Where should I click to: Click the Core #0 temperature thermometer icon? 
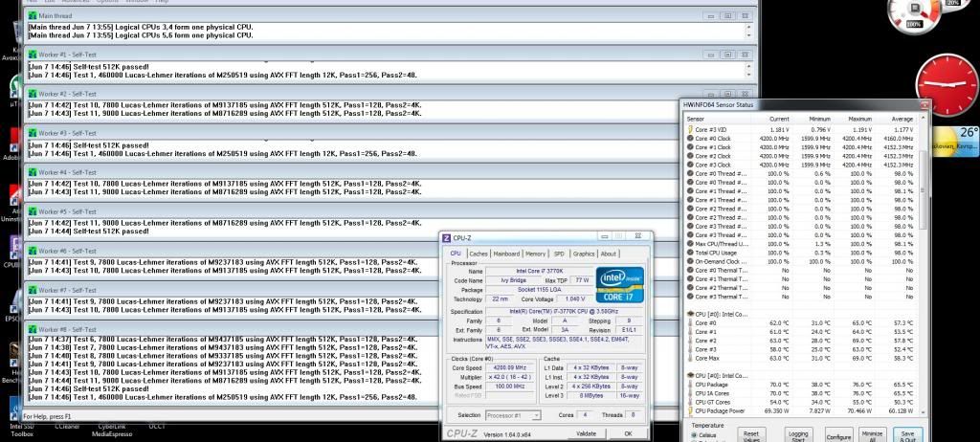(x=690, y=323)
